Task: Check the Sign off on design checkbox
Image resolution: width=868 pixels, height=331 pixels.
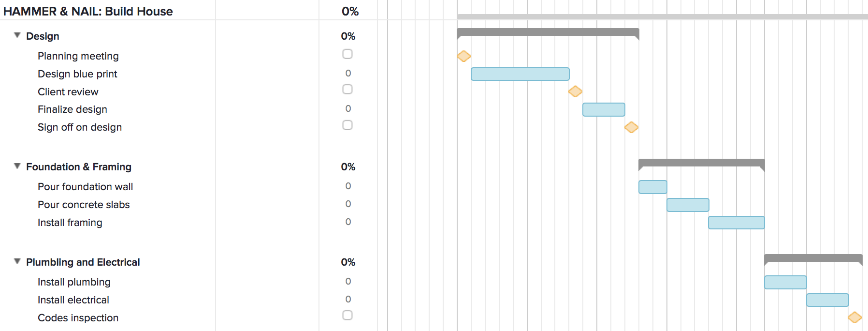Action: pos(347,125)
